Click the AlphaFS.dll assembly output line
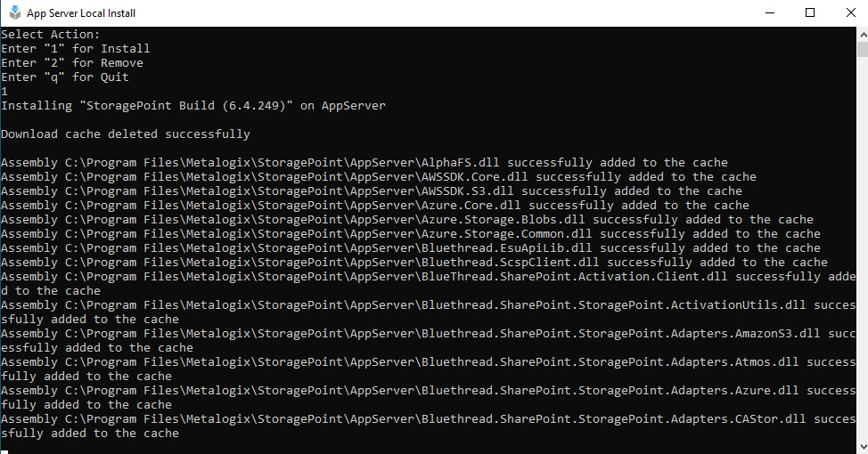This screenshot has height=454, width=868. click(x=364, y=163)
